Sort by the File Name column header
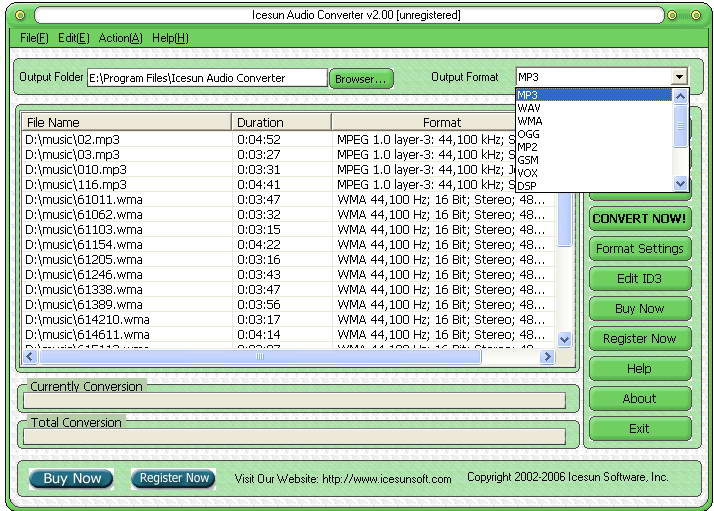Image resolution: width=714 pixels, height=511 pixels. (x=127, y=123)
